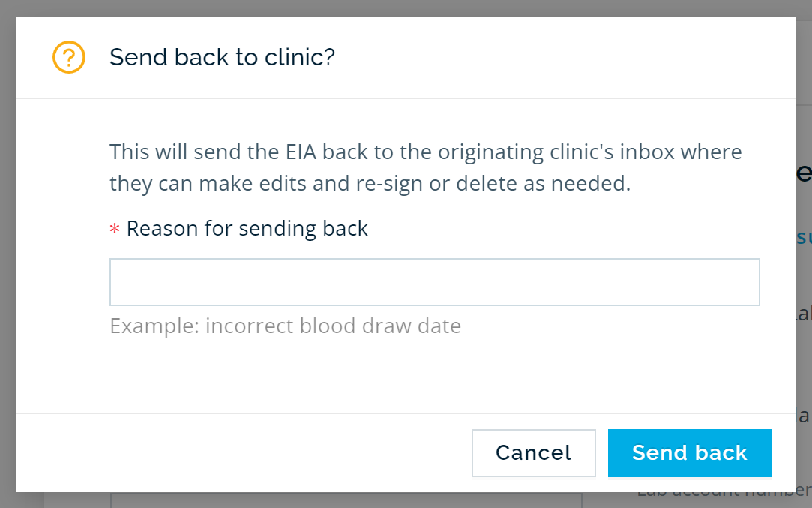Click the red required-field asterisk
The height and width of the screenshot is (508, 812).
tap(115, 229)
